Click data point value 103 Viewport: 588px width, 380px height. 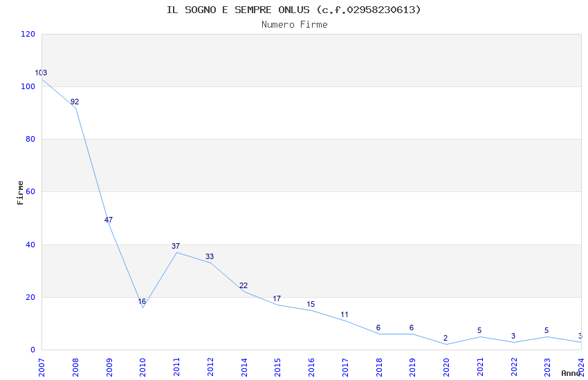41,73
